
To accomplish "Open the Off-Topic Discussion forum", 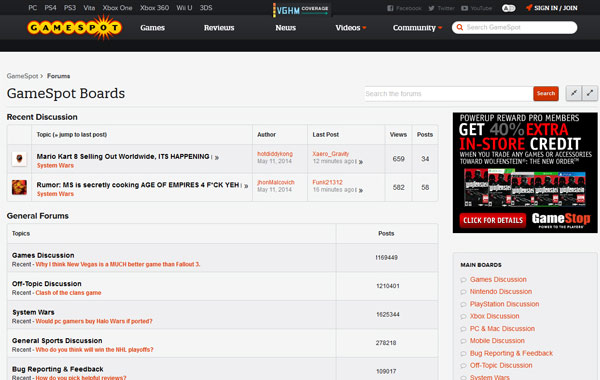I will [47, 284].
